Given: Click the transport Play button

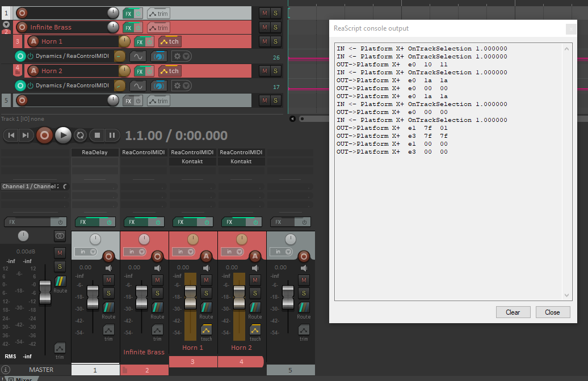Looking at the screenshot, I should coord(63,136).
